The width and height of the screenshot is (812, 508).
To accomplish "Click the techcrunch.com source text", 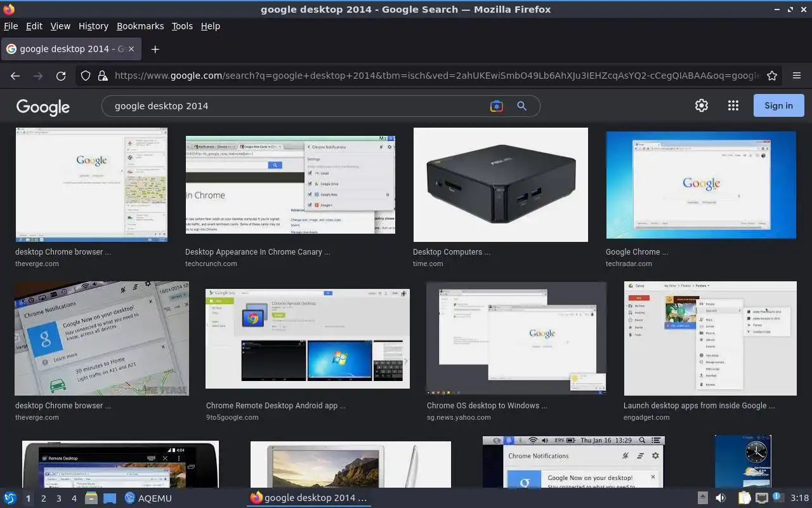I will [x=211, y=264].
